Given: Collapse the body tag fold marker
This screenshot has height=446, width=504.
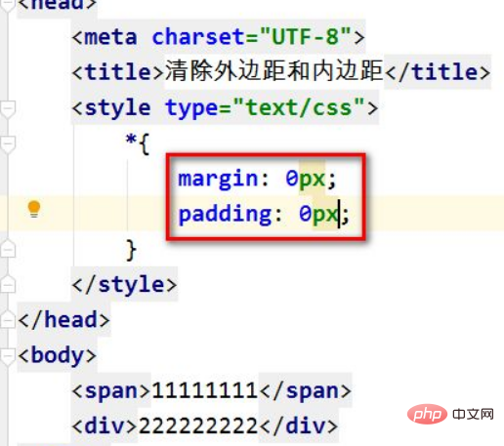Looking at the screenshot, I should (8, 356).
